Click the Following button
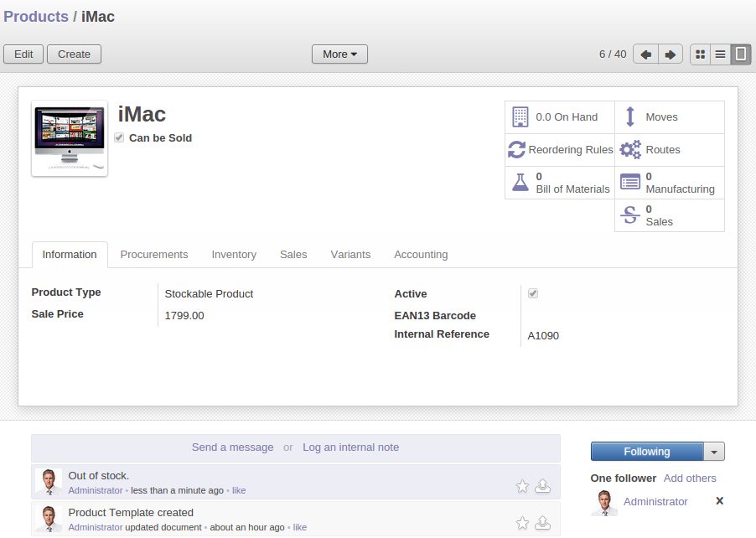The height and width of the screenshot is (538, 756). [647, 452]
